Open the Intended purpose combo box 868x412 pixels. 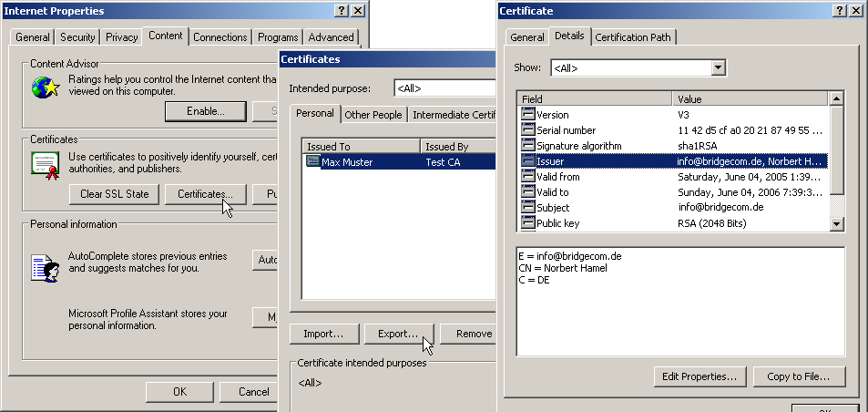click(x=446, y=88)
